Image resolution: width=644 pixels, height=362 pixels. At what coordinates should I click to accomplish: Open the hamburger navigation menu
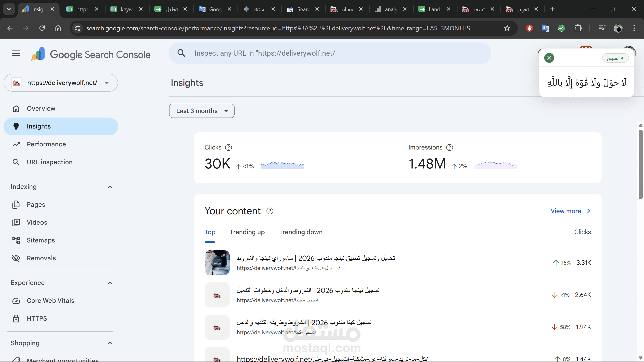point(16,53)
